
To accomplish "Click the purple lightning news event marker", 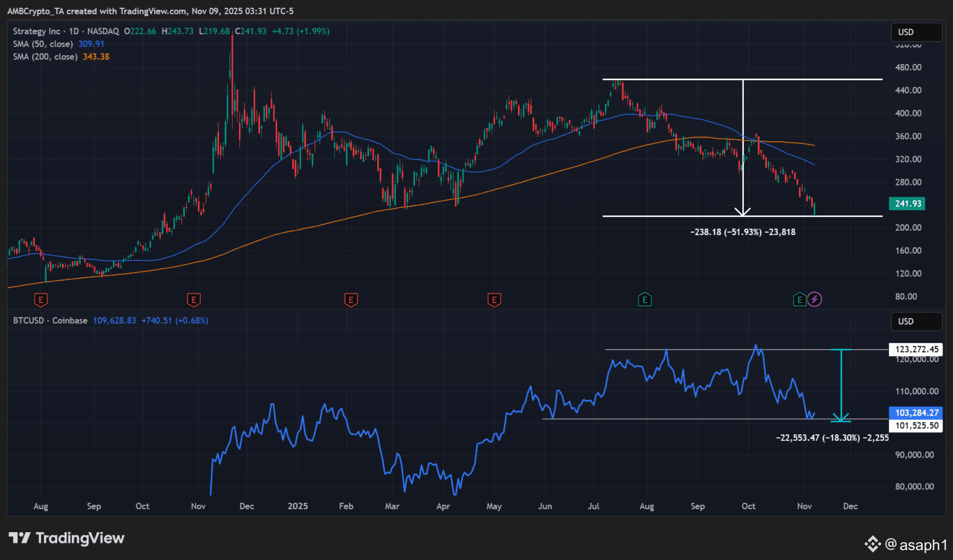I will point(815,300).
